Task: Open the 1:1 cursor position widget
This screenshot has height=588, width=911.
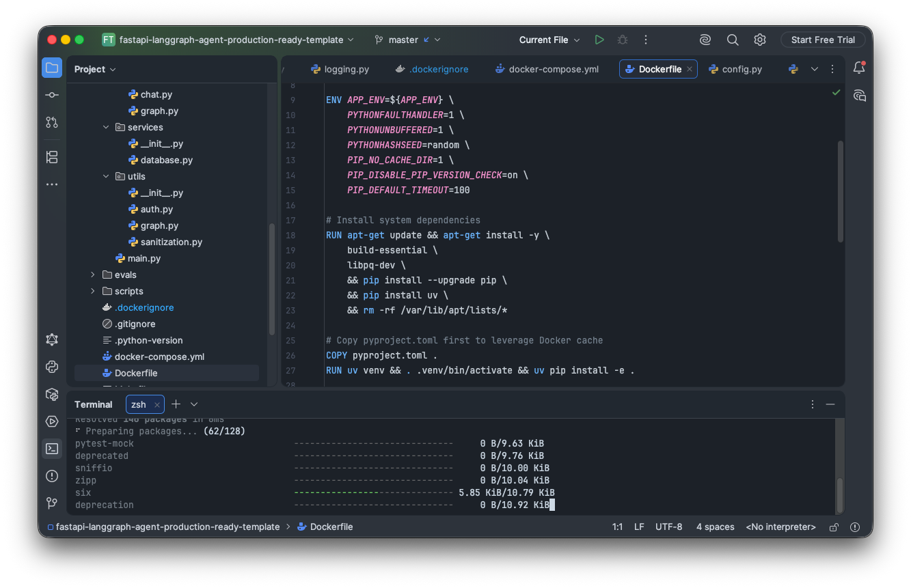Action: tap(617, 527)
